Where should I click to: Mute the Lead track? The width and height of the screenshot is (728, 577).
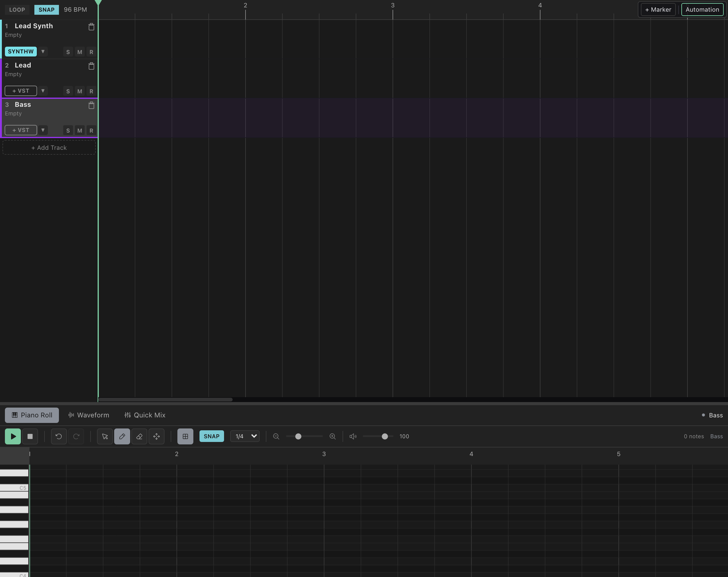click(80, 91)
